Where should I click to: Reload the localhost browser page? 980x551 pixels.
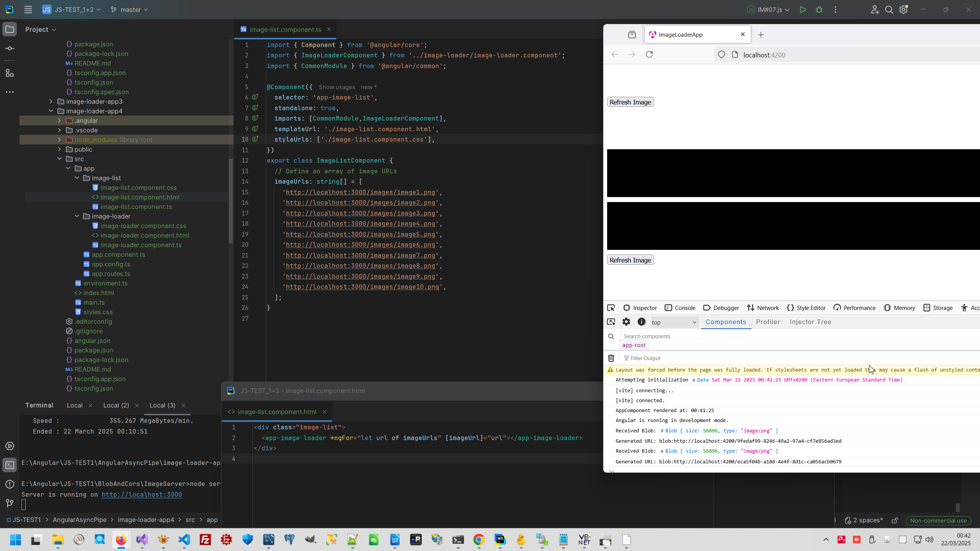pos(649,54)
